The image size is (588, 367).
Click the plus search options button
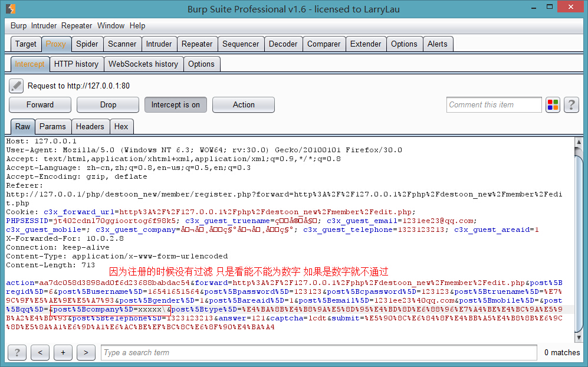click(63, 352)
